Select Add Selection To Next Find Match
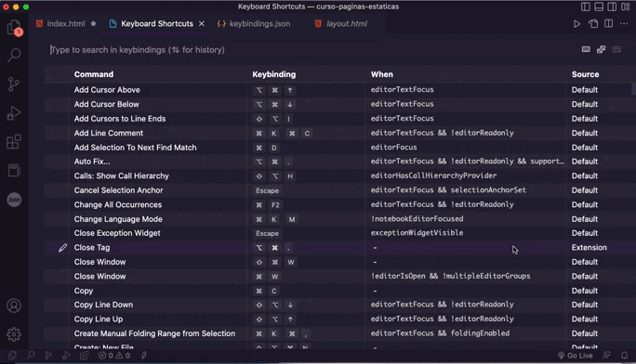 135,148
